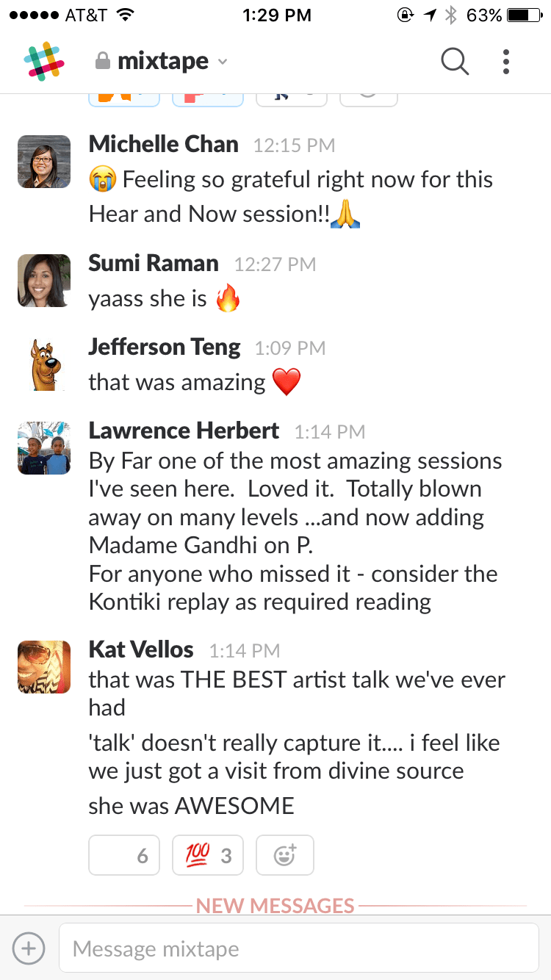551x980 pixels.
Task: Open Kat Vellos's profile name
Action: (141, 649)
